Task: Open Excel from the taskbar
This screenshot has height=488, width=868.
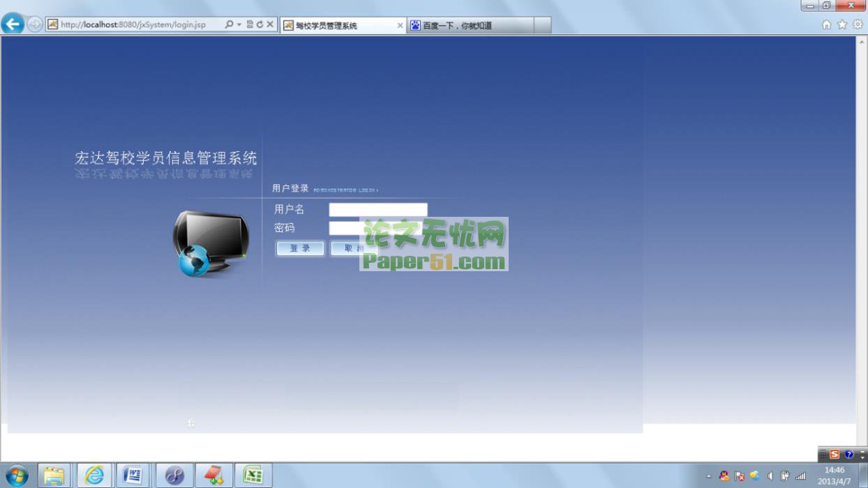Action: pos(253,475)
